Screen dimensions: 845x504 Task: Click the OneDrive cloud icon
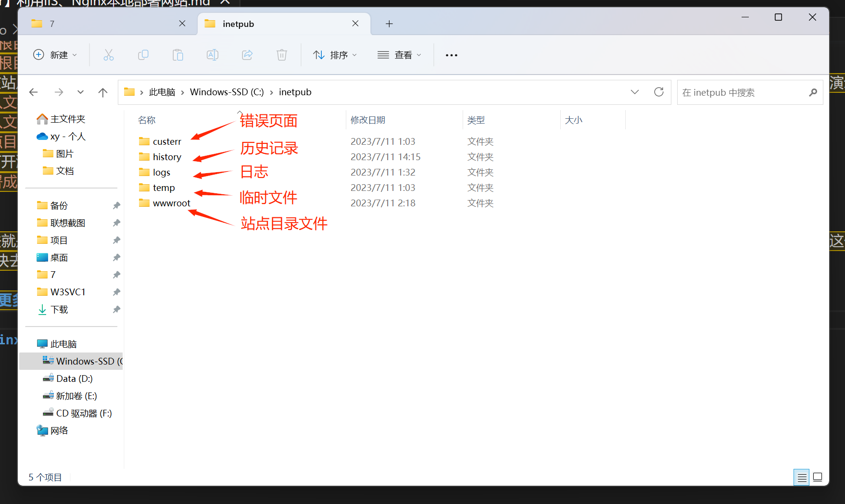point(42,137)
